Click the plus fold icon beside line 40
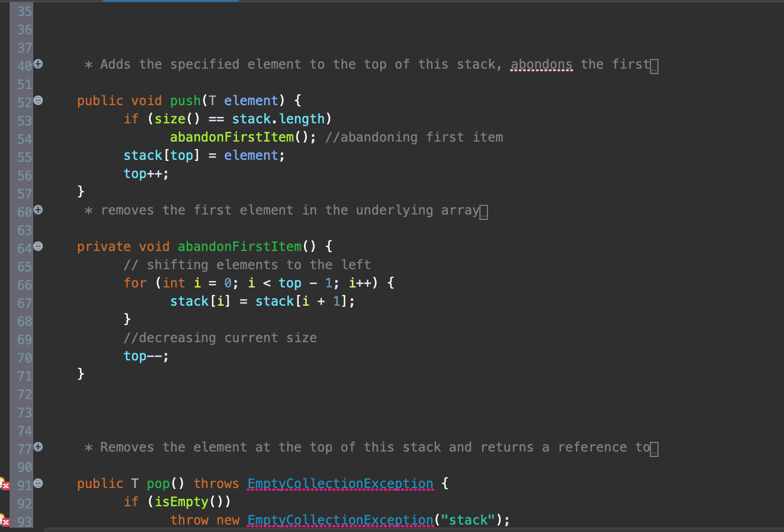This screenshot has height=532, width=784. click(38, 63)
